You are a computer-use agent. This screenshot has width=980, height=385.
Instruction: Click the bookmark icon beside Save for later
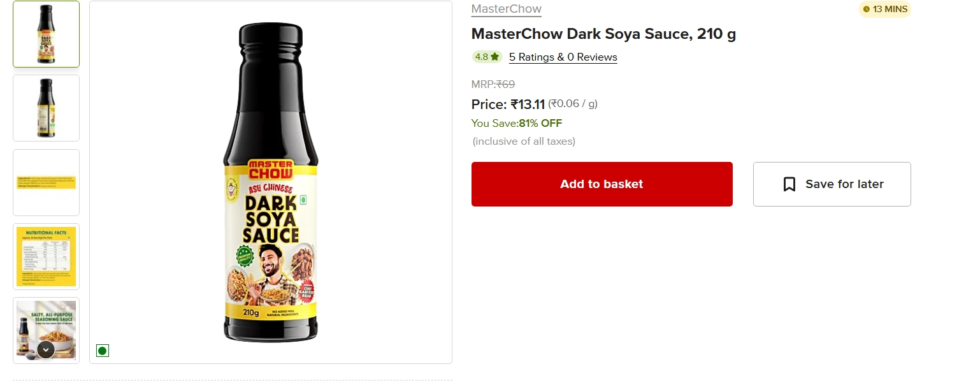point(789,184)
